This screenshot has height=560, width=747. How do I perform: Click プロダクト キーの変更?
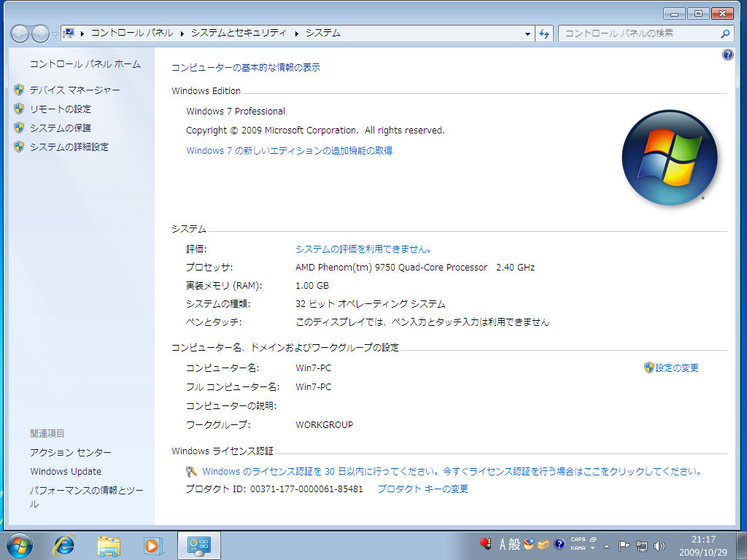[422, 489]
